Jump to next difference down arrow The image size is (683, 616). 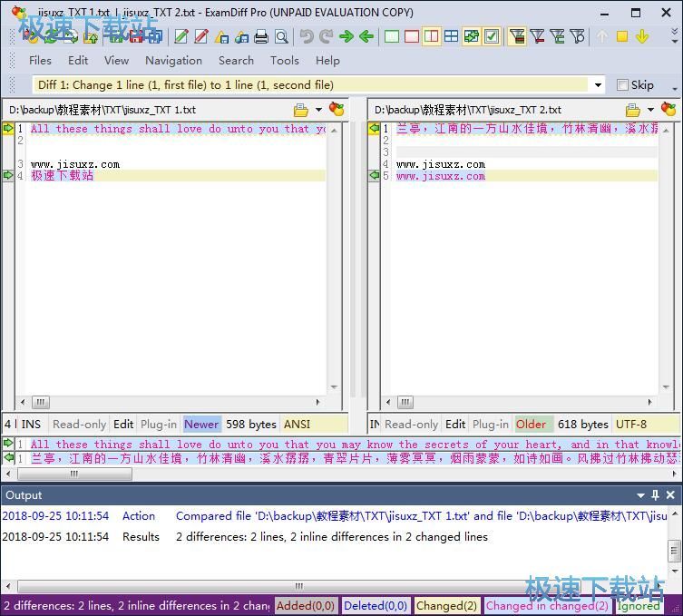click(642, 36)
